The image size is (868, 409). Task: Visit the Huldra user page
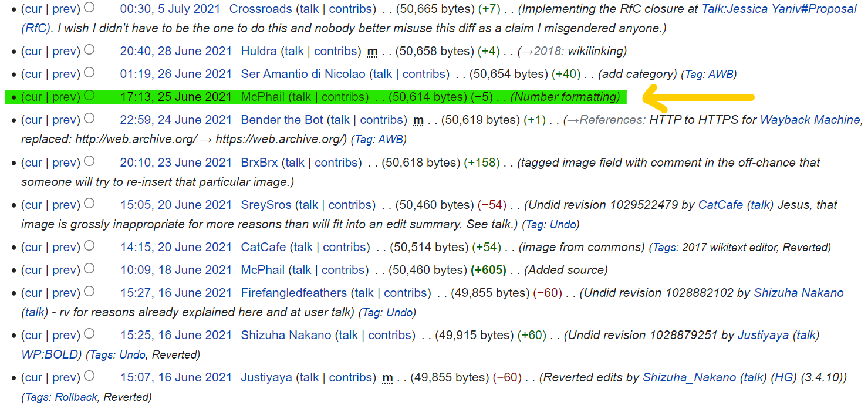[x=259, y=52]
